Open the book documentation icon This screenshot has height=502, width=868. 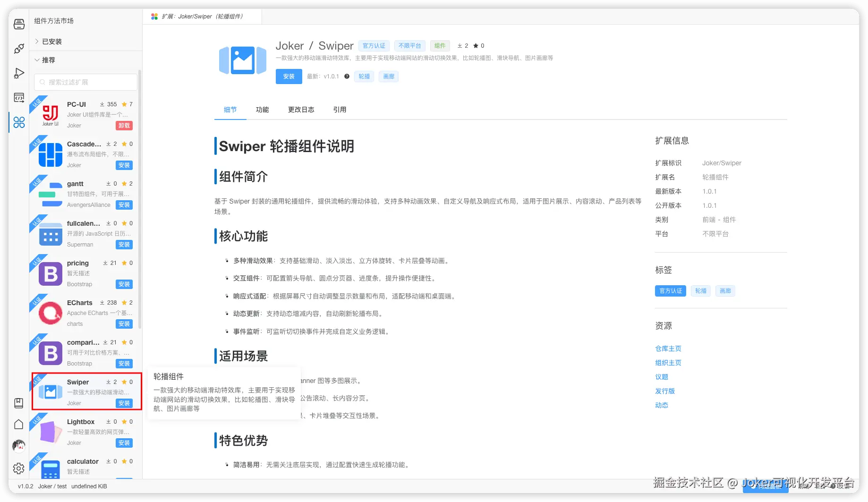(x=19, y=403)
